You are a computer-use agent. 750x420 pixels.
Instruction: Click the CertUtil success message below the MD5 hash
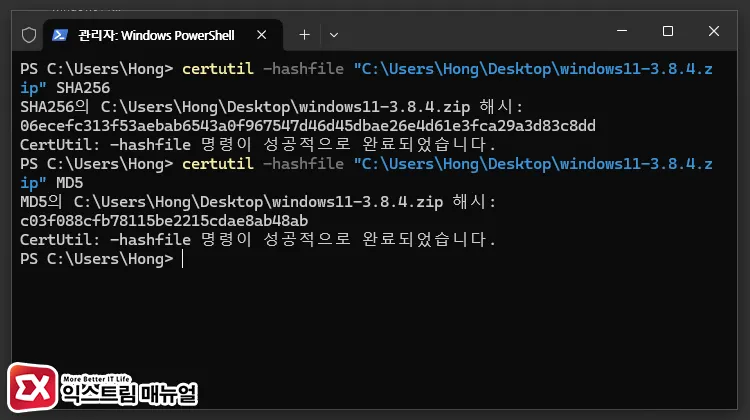(x=258, y=239)
